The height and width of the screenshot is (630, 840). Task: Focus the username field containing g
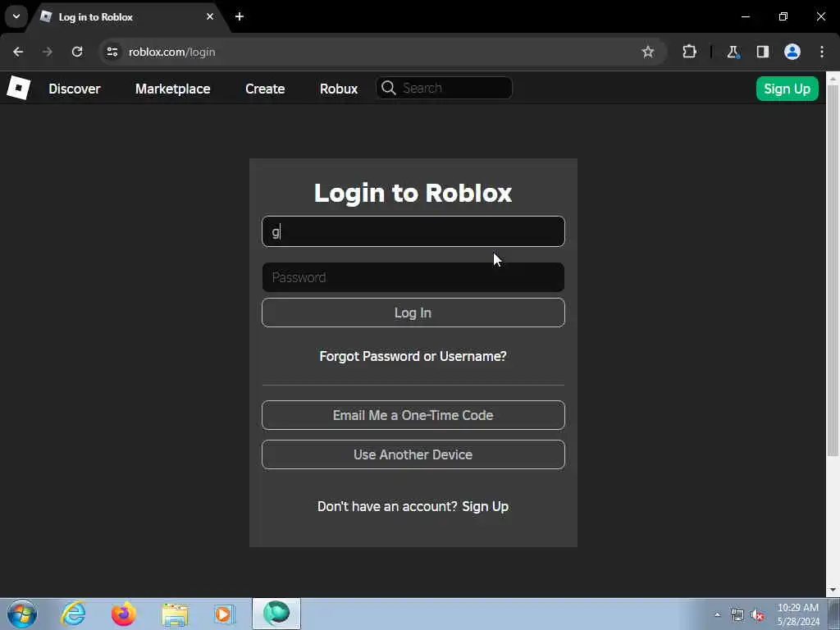click(413, 231)
